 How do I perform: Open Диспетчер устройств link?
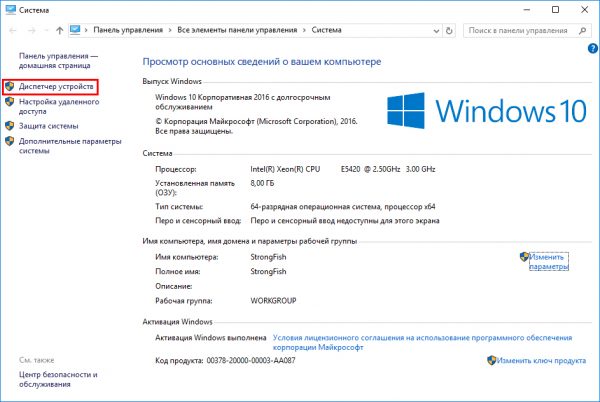coord(56,87)
